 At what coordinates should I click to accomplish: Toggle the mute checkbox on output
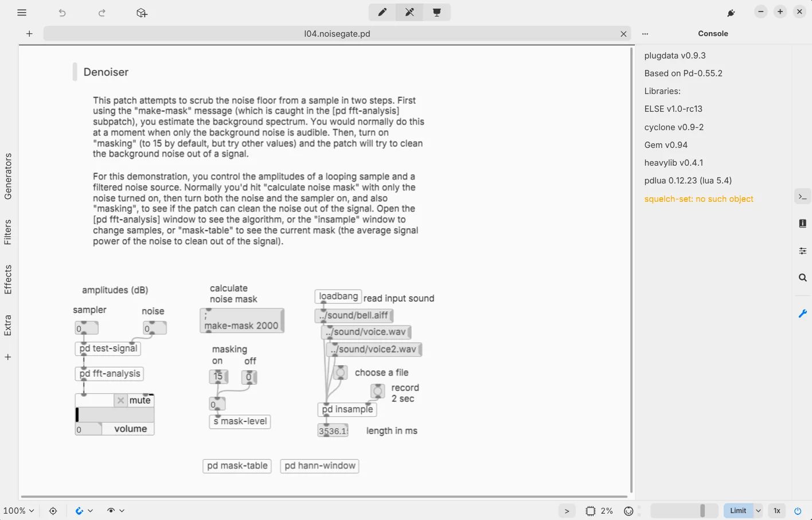[120, 400]
